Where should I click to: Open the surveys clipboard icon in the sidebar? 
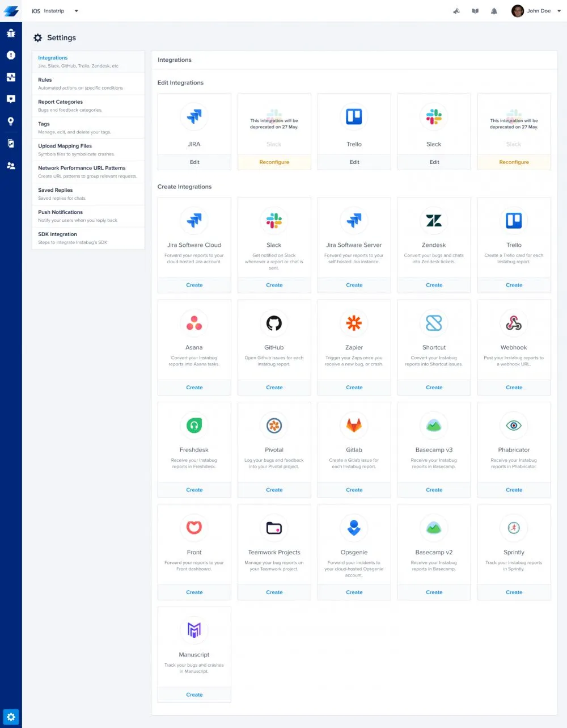pyautogui.click(x=11, y=144)
